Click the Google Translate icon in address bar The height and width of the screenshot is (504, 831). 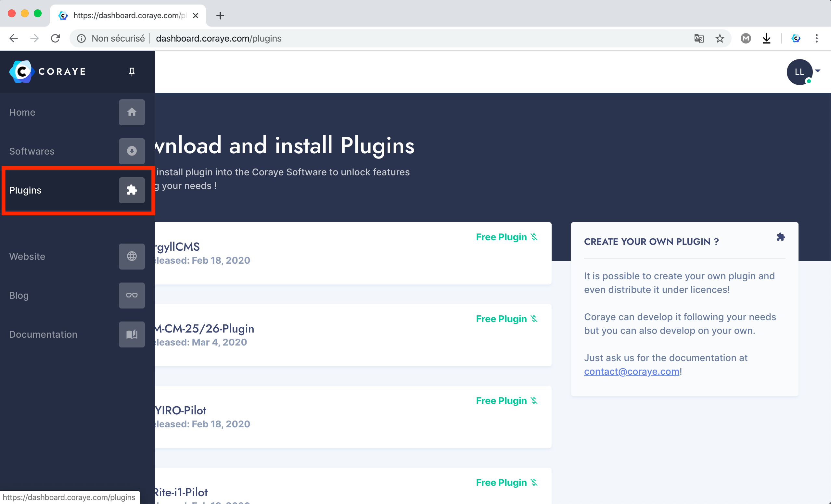coord(699,38)
